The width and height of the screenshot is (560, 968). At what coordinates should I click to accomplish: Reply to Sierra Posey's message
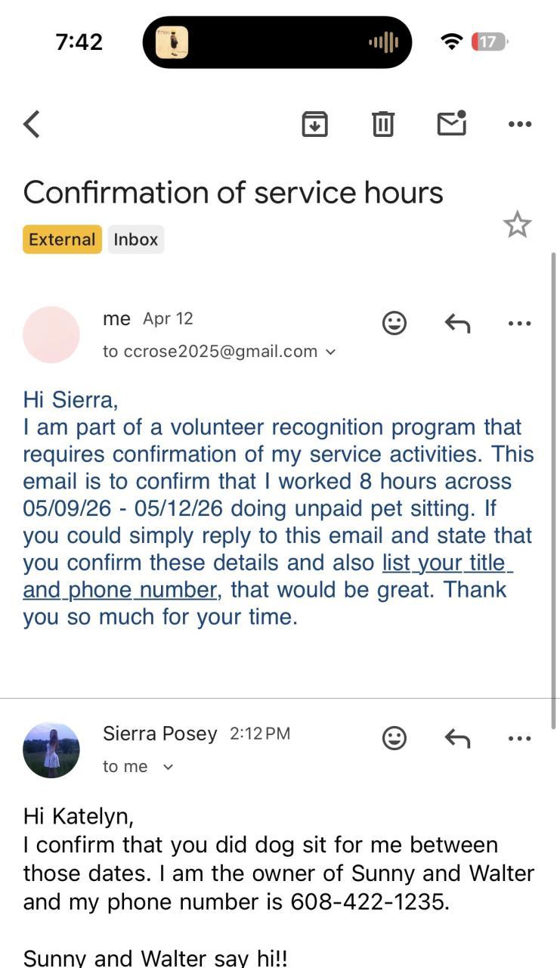pos(457,738)
